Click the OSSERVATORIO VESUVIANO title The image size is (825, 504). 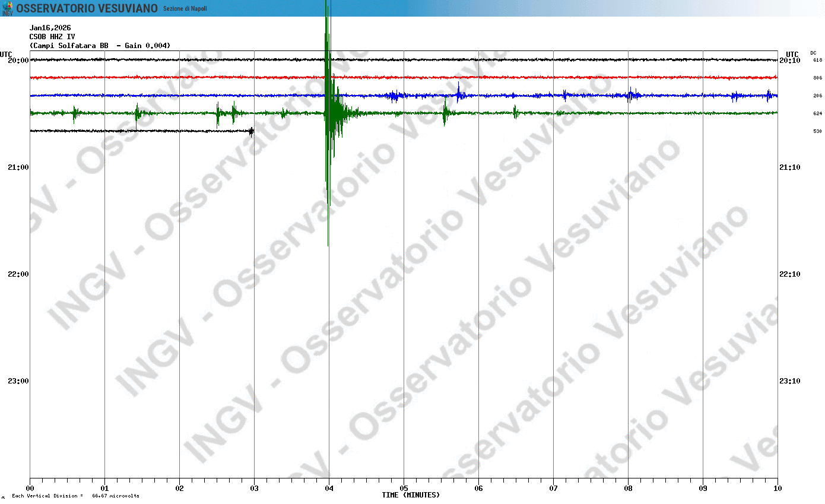[x=87, y=8]
